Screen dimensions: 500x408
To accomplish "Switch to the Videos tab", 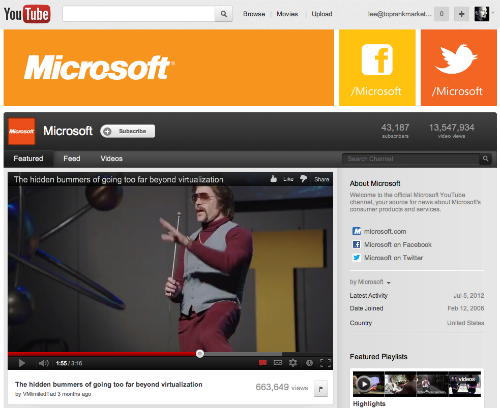I will [112, 159].
